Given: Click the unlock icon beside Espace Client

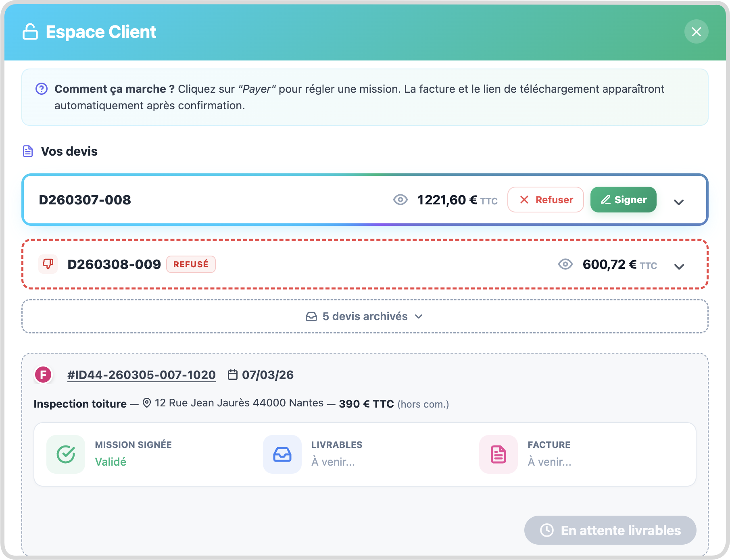Looking at the screenshot, I should point(30,32).
